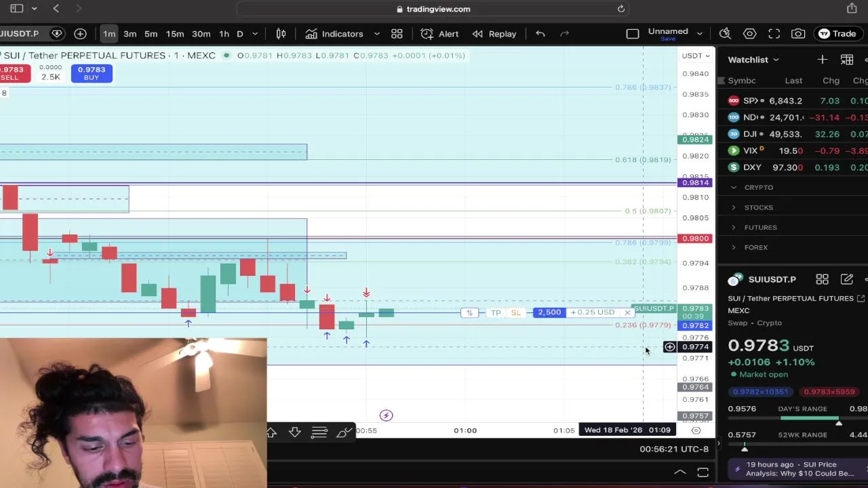Expand timeframe list dropdown
Image resolution: width=868 pixels, height=488 pixels.
coord(255,34)
